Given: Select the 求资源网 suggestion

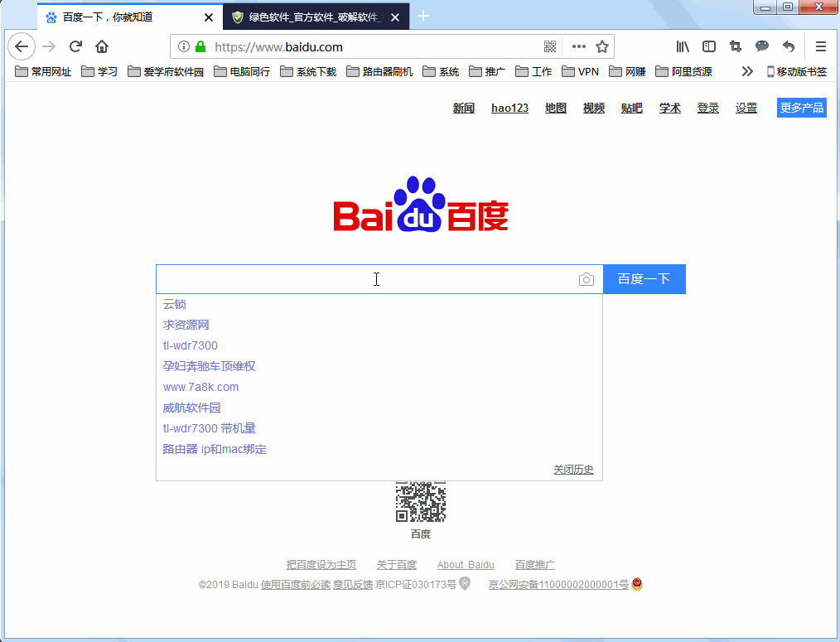Looking at the screenshot, I should click(186, 325).
